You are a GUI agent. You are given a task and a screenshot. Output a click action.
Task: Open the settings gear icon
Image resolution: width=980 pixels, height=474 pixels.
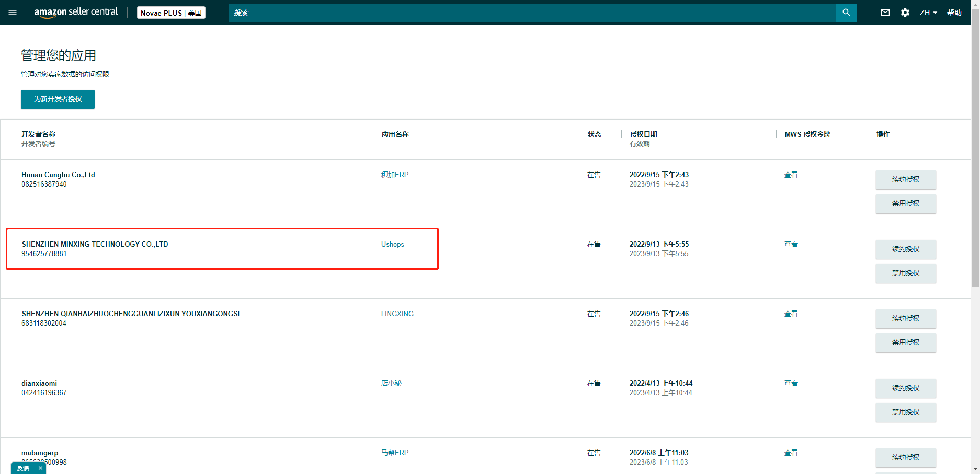[905, 13]
